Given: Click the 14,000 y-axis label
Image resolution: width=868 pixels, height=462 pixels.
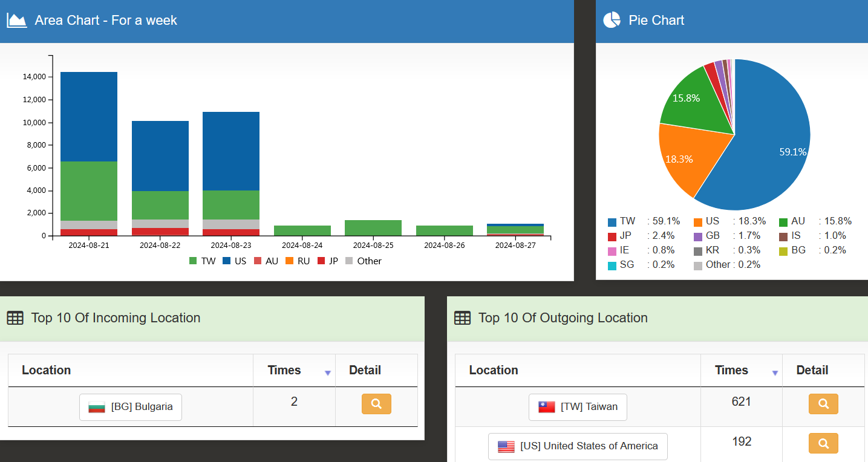Looking at the screenshot, I should [34, 77].
